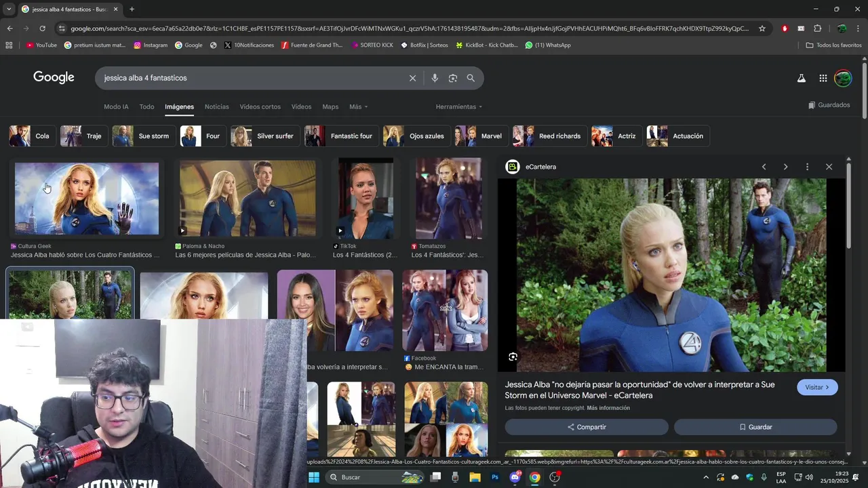The width and height of the screenshot is (868, 488).
Task: Switch to the Maps tab
Action: pyautogui.click(x=330, y=107)
